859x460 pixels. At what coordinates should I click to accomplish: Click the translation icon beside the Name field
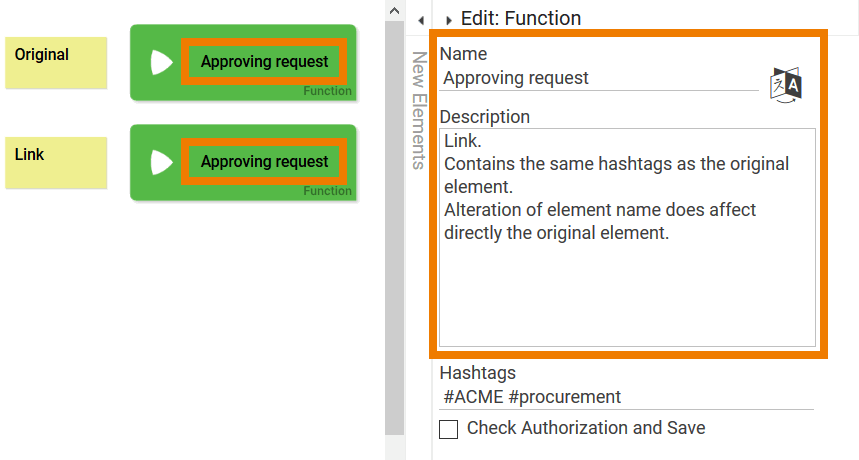[x=786, y=85]
